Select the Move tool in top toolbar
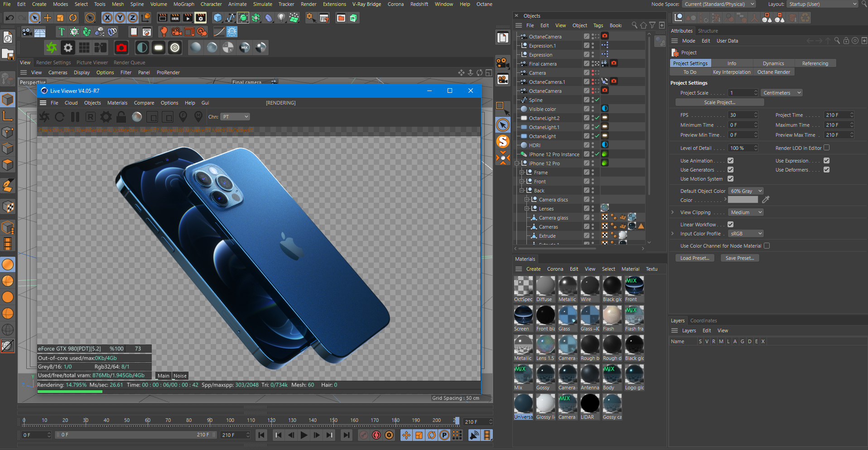The height and width of the screenshot is (450, 868). click(x=48, y=18)
